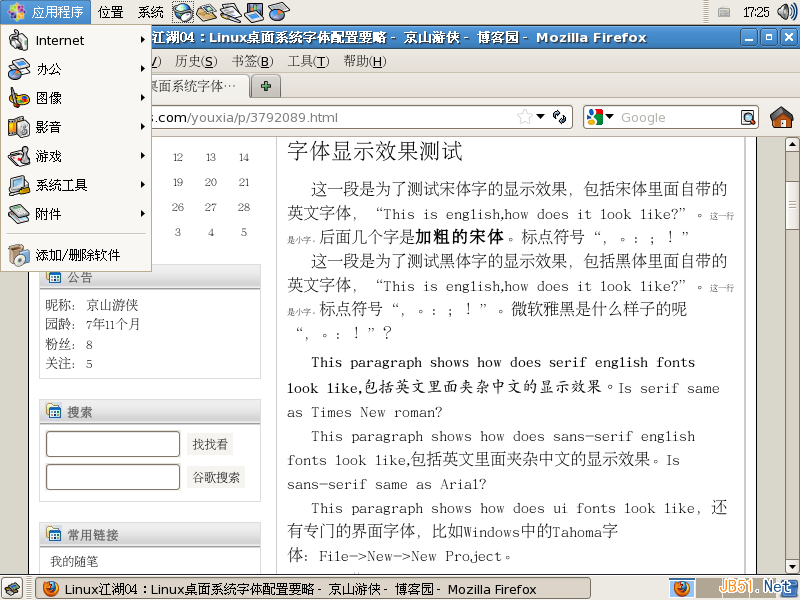Open the 附件 (Accessories) submenu

(77, 214)
